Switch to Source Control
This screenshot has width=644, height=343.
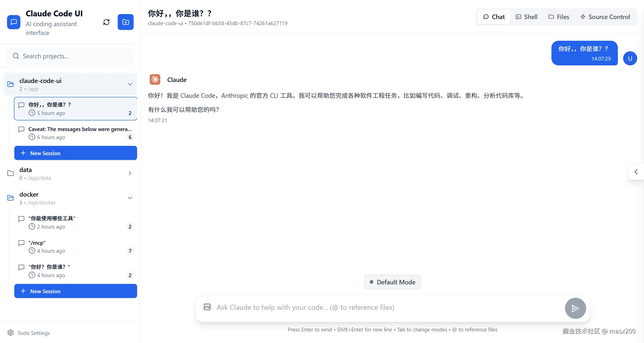[x=605, y=17]
